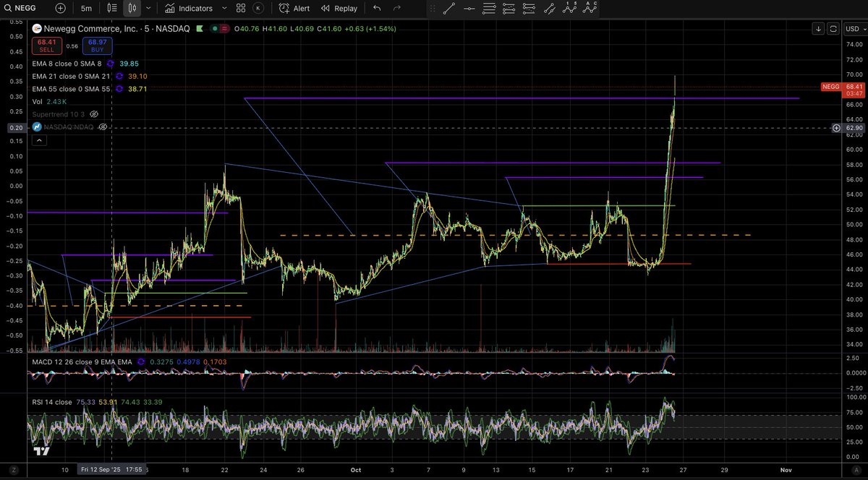Click the square button beside the USD selector
The width and height of the screenshot is (868, 480).
click(x=833, y=28)
